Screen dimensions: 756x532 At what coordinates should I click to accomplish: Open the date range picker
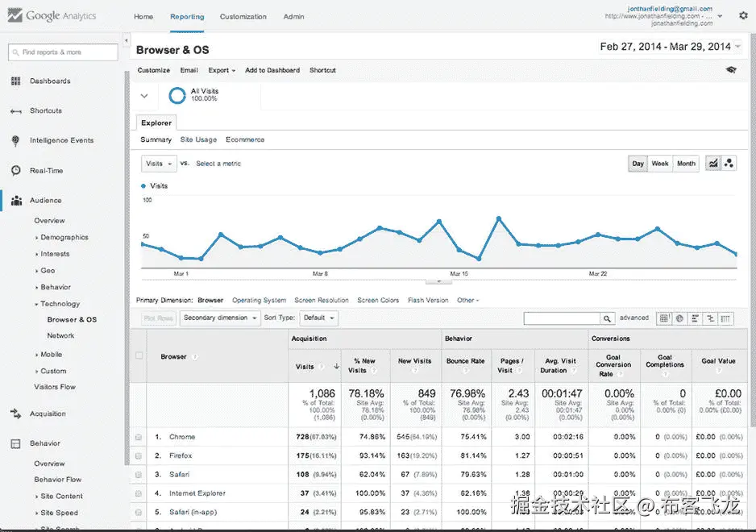click(671, 47)
